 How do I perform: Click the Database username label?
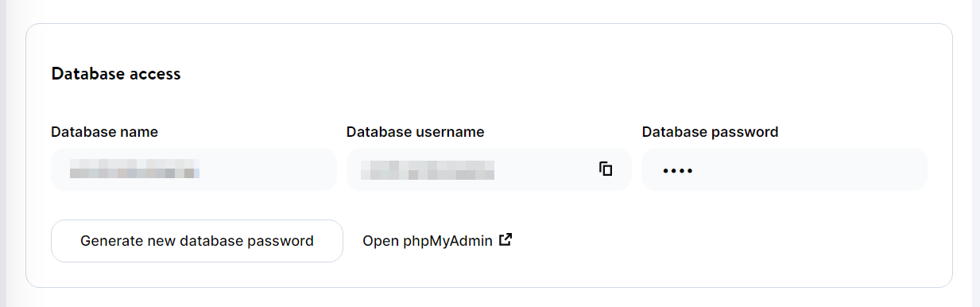click(x=416, y=132)
